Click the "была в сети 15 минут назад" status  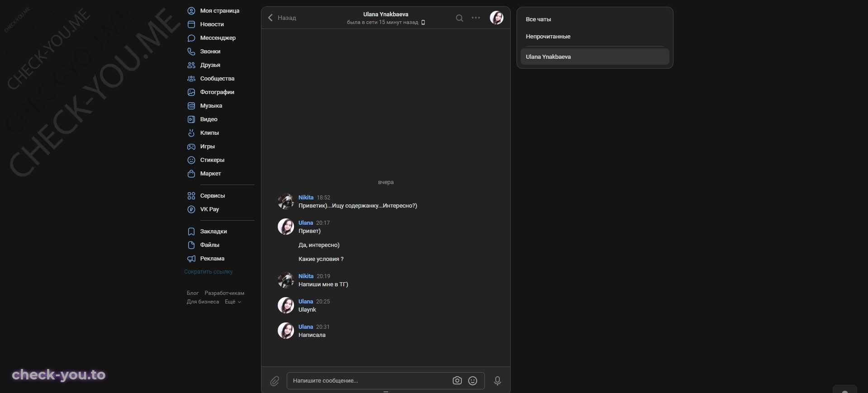383,23
